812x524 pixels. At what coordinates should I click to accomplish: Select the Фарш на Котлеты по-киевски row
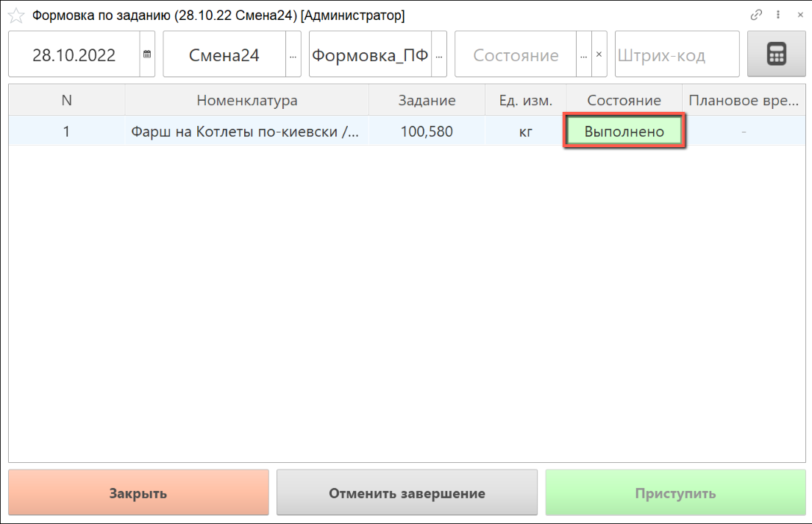click(x=246, y=132)
